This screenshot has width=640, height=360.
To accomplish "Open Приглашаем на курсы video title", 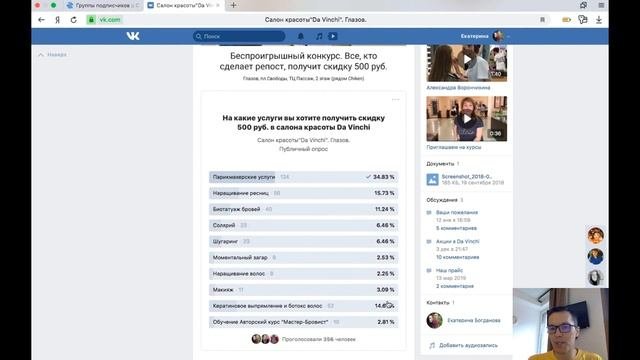I will pos(454,147).
